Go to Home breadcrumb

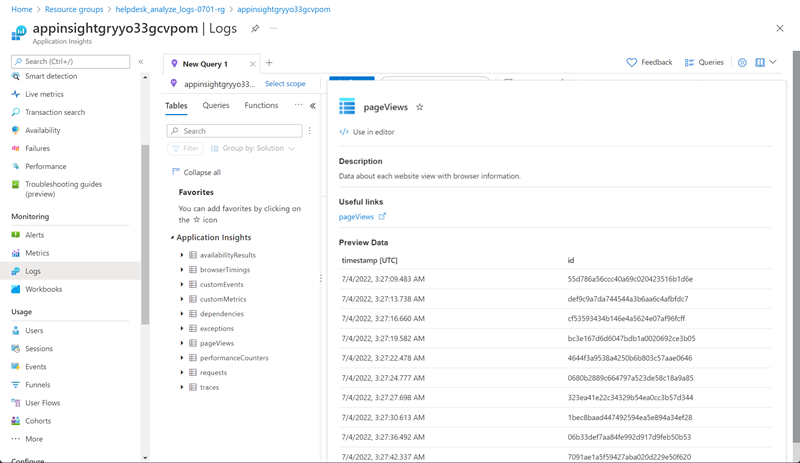click(x=22, y=9)
